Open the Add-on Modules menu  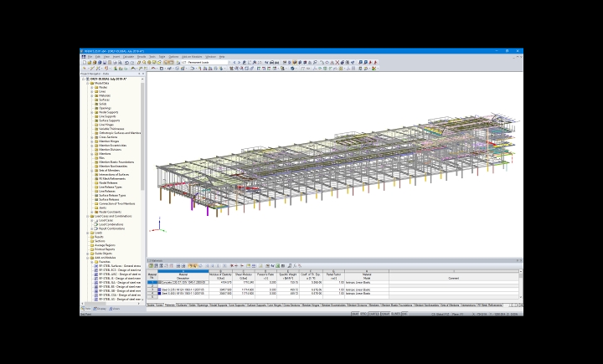192,57
